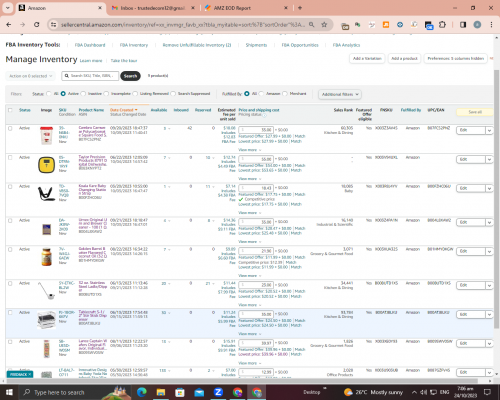Click the Cambro container product thumbnail
Image resolution: width=500 pixels, height=400 pixels.
click(x=46, y=136)
